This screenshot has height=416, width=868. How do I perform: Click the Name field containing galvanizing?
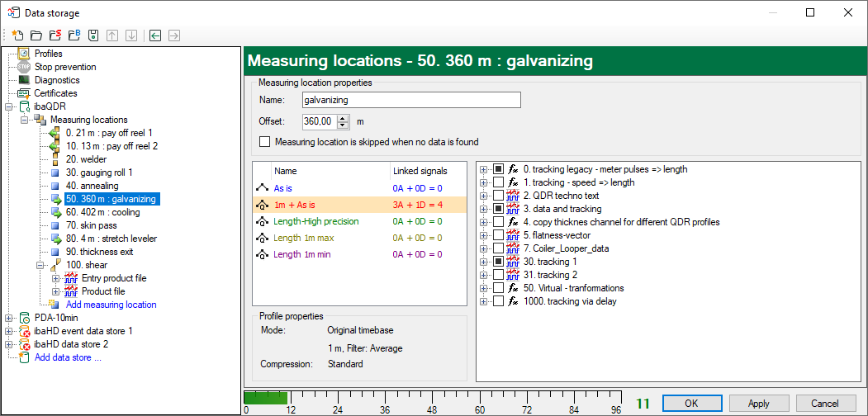(x=412, y=100)
